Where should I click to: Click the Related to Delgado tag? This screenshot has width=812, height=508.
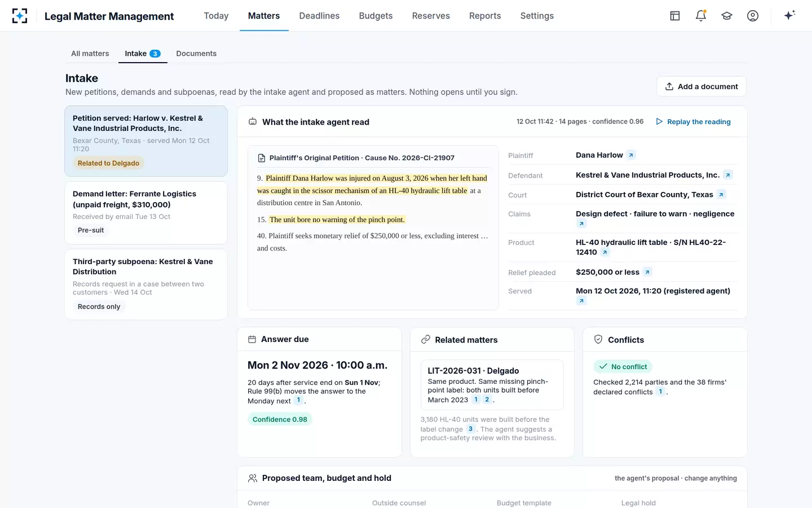(108, 163)
